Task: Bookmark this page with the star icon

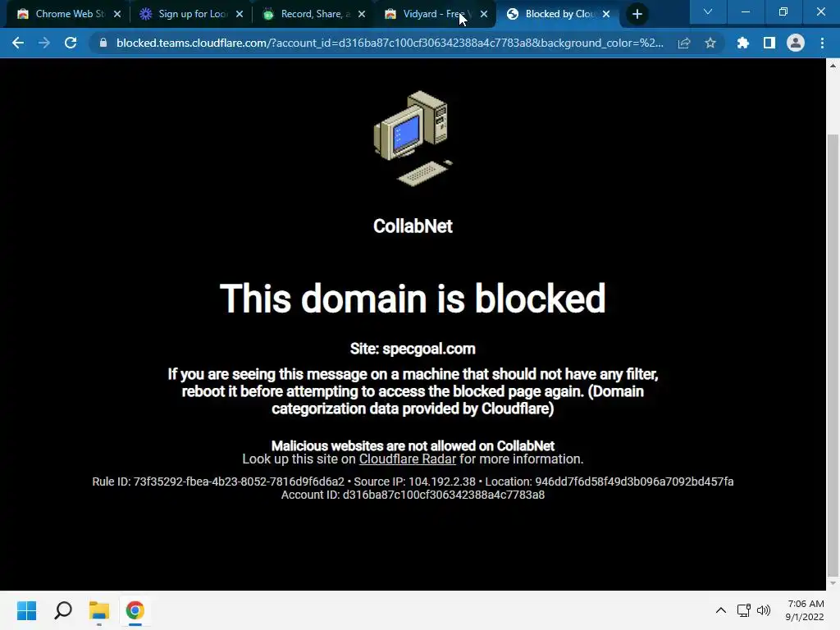Action: [710, 43]
